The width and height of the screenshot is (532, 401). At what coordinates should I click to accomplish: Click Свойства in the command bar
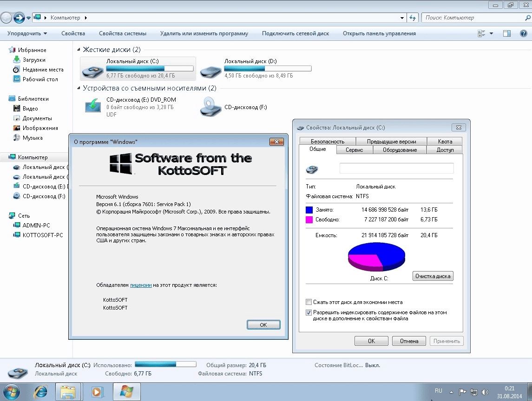73,33
